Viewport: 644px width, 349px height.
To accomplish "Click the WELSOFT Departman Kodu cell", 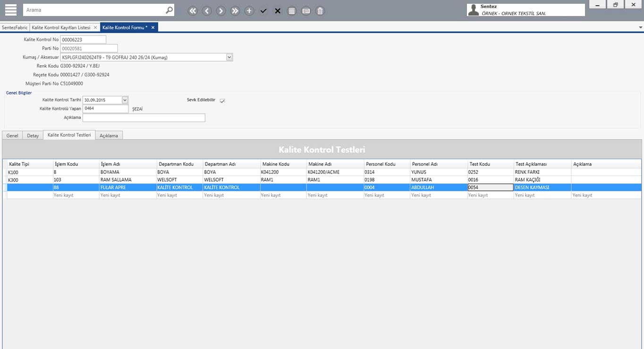I will pyautogui.click(x=180, y=180).
